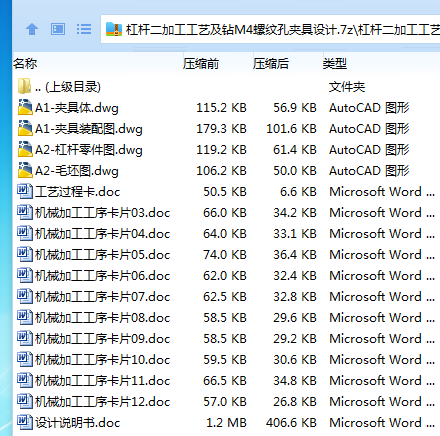Click the Word icon of 机械加工工序卡片10.doc
Screen dimensions: 440x436
click(25, 359)
